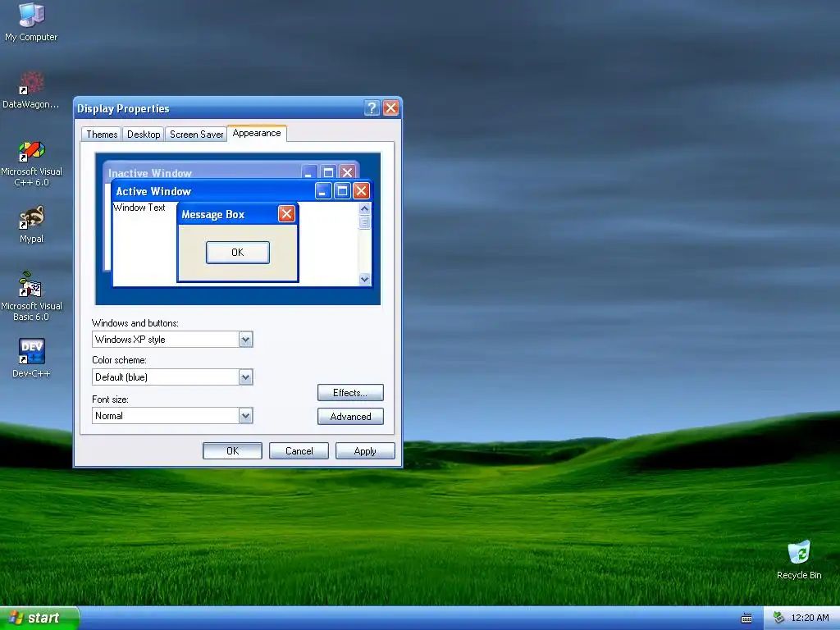840x630 pixels.
Task: Click the Message Box preview title
Action: (x=212, y=214)
